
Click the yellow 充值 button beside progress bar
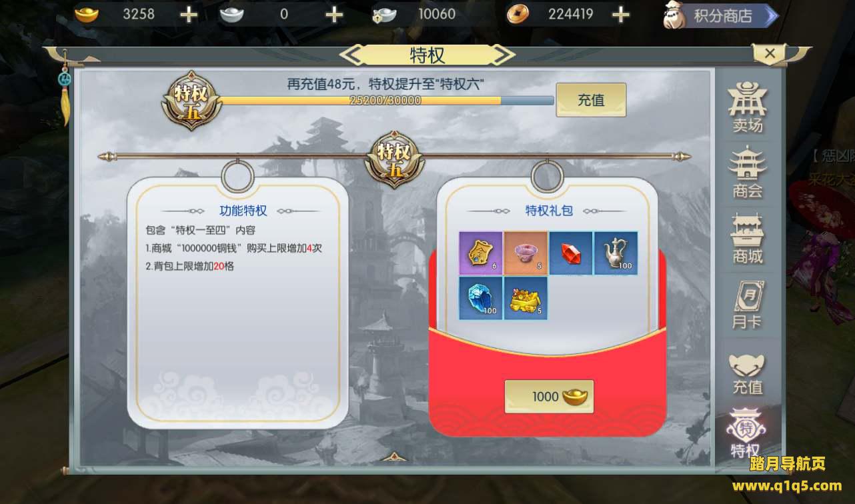coord(591,100)
